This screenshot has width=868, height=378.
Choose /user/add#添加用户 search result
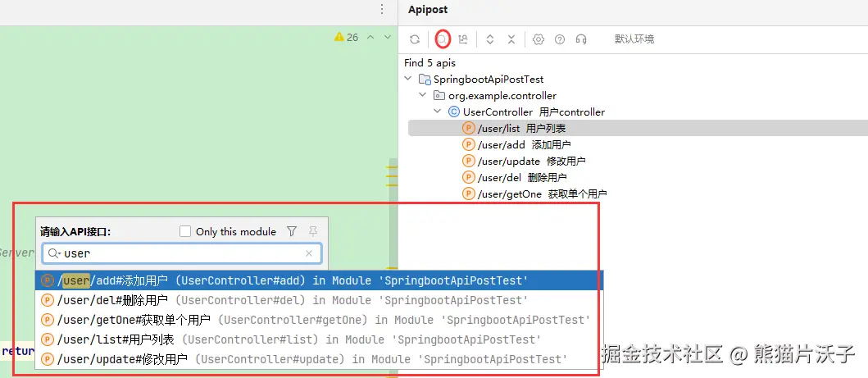pyautogui.click(x=320, y=280)
